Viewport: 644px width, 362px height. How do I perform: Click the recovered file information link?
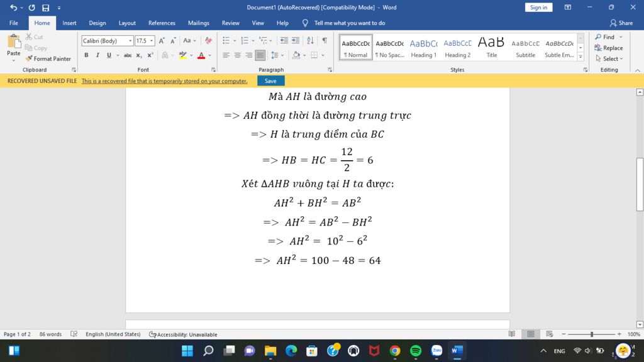click(164, 81)
